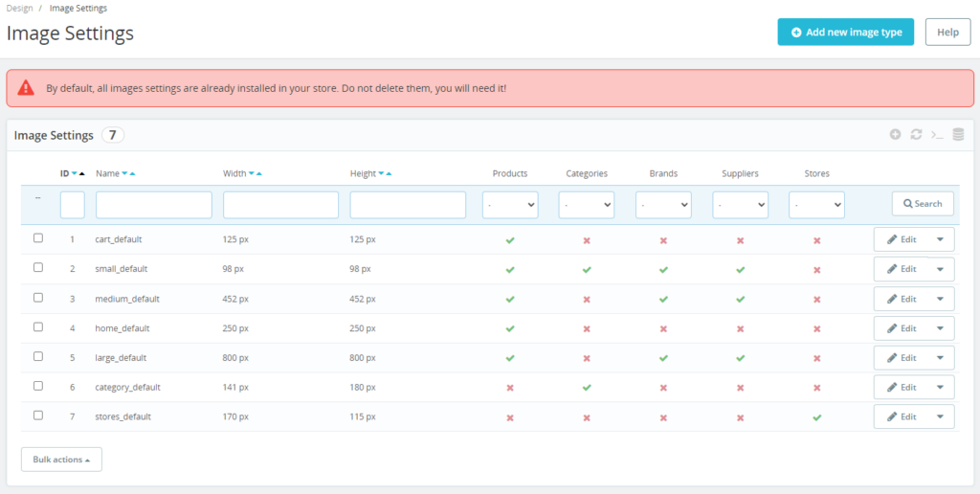980x494 pixels.
Task: Click the 7 image settings count badge
Action: [113, 135]
